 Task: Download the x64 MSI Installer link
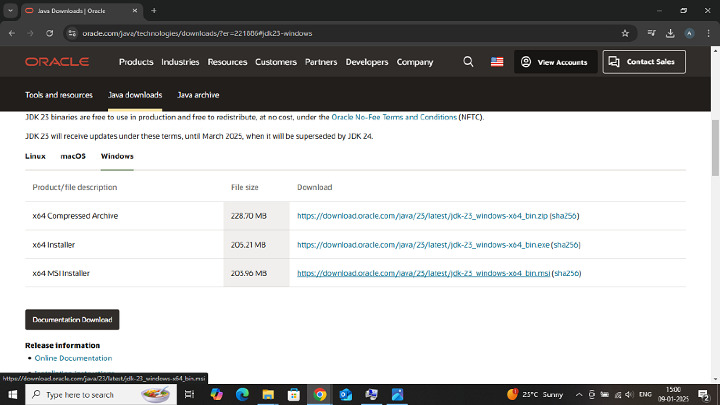423,273
